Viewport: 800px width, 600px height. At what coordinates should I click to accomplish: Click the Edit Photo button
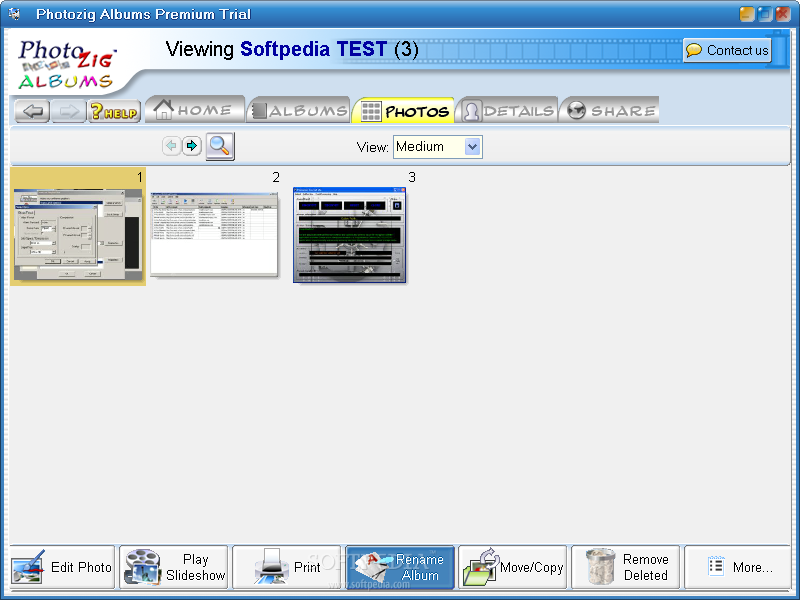click(62, 567)
